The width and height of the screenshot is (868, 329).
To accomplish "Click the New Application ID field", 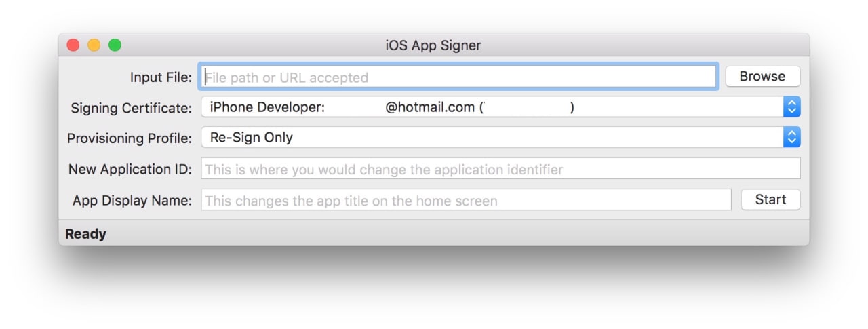I will click(500, 169).
